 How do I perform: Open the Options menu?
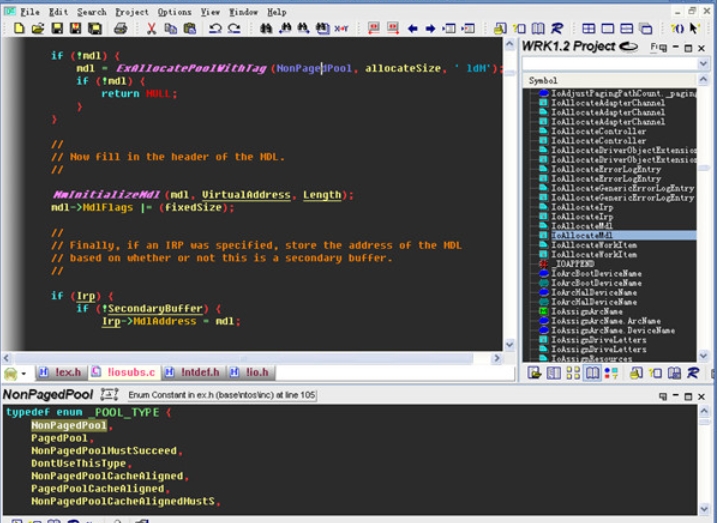pos(174,12)
